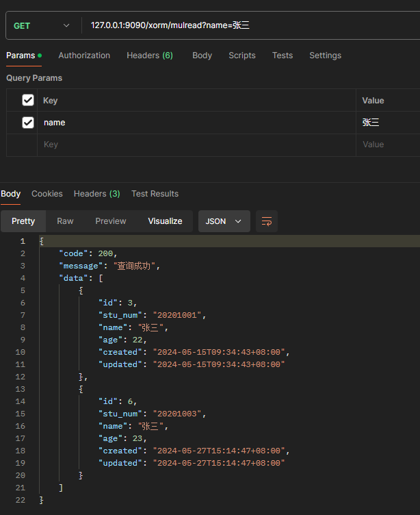This screenshot has width=420, height=515.
Task: Click the request URL input field
Action: click(x=252, y=25)
